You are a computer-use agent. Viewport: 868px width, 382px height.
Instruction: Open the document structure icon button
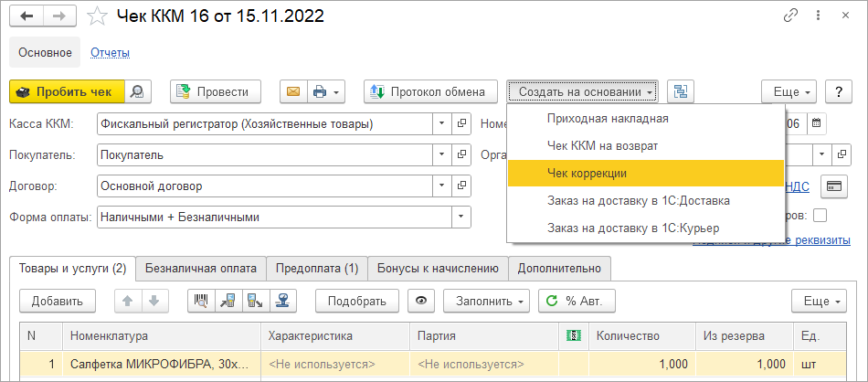(681, 91)
